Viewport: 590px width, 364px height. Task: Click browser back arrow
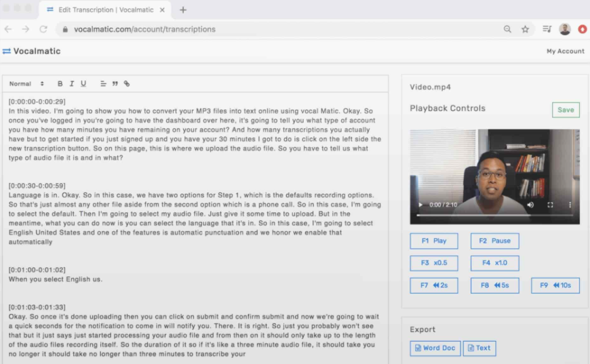[x=8, y=29]
